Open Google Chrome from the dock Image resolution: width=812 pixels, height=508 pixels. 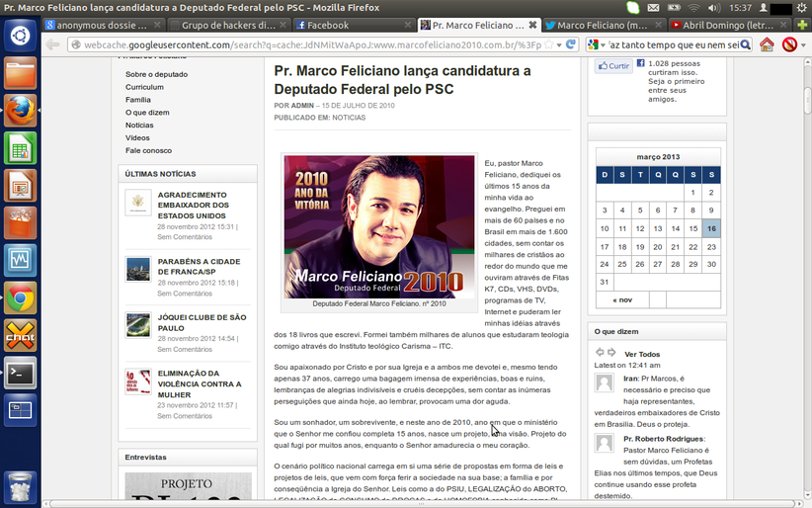[x=20, y=297]
